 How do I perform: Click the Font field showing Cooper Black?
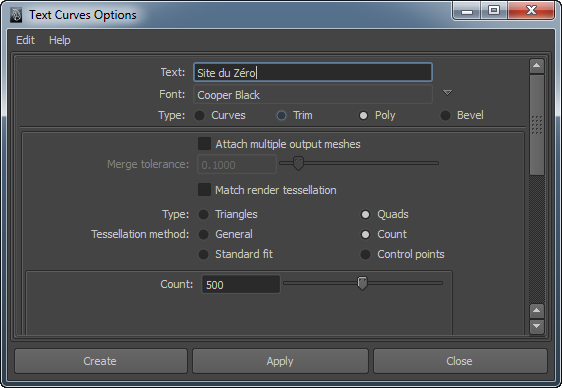click(x=313, y=95)
